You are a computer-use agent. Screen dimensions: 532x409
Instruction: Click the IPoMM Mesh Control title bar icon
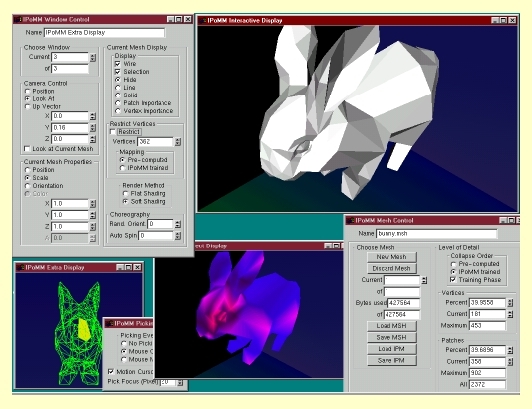click(x=350, y=221)
